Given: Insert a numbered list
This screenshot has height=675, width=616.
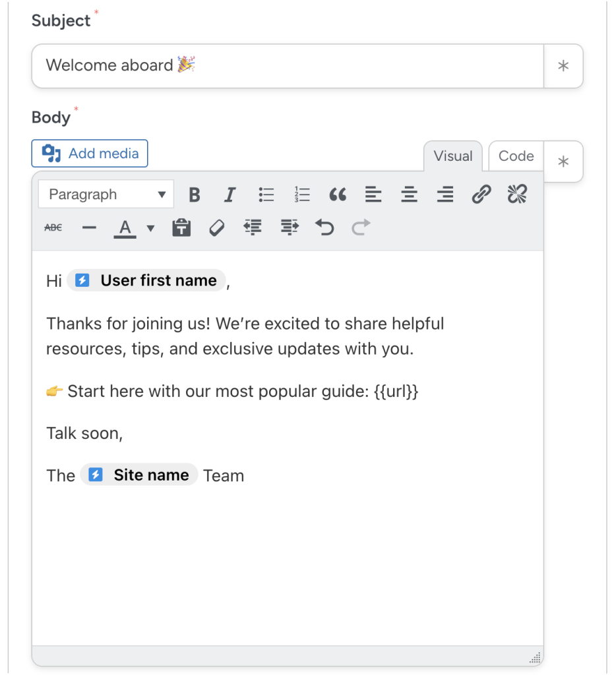Looking at the screenshot, I should click(302, 194).
